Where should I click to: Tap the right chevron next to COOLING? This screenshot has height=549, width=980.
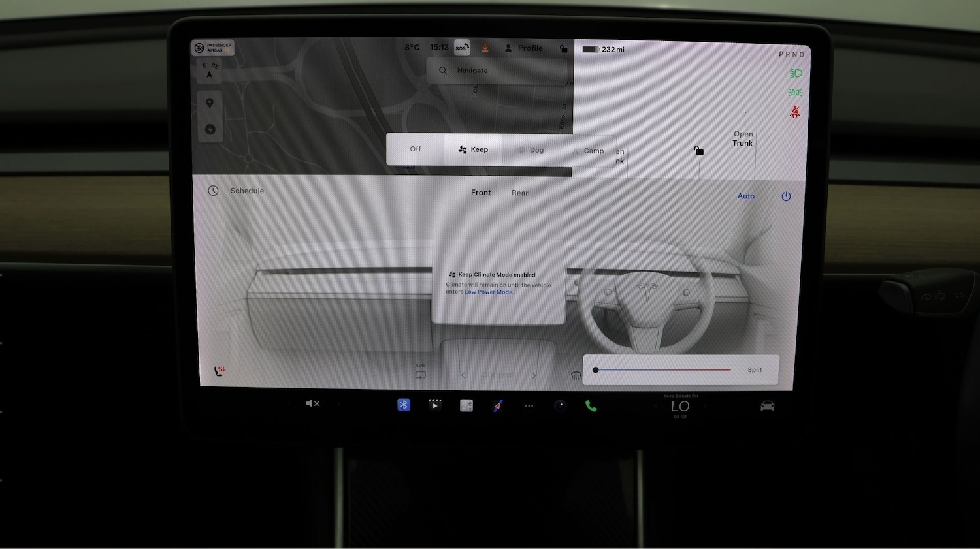click(534, 375)
